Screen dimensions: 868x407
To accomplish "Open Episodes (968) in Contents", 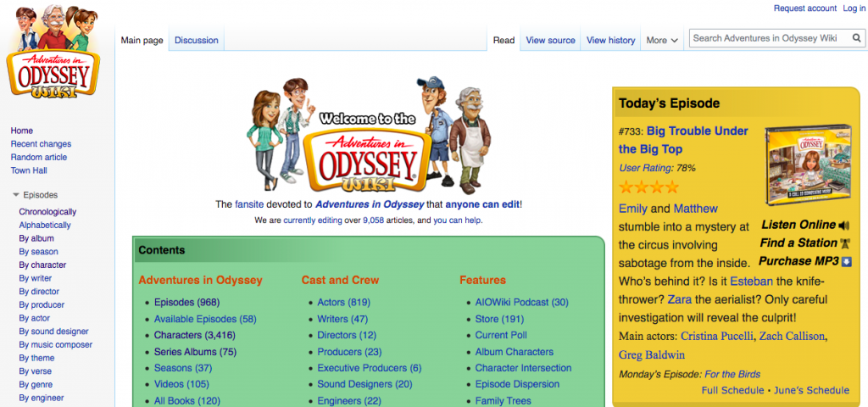I will click(x=187, y=303).
